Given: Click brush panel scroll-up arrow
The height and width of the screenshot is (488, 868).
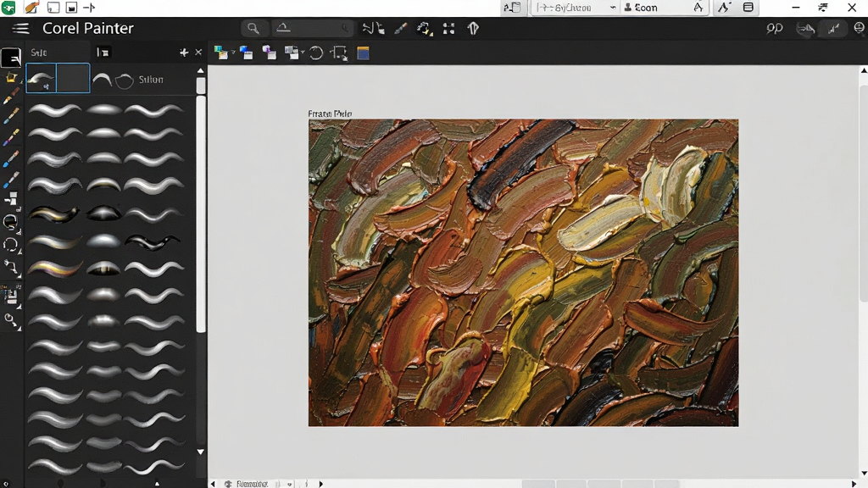Looking at the screenshot, I should click(x=200, y=71).
